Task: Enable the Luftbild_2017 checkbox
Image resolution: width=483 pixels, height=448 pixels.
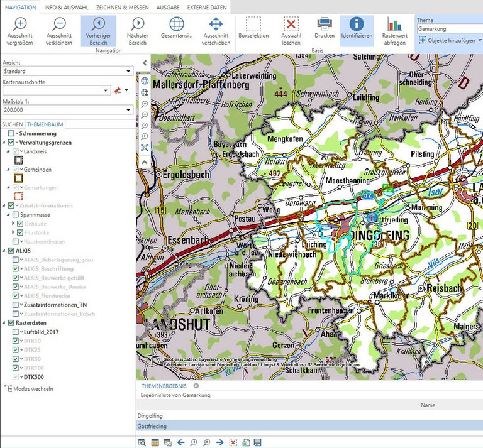Action: pyautogui.click(x=16, y=332)
